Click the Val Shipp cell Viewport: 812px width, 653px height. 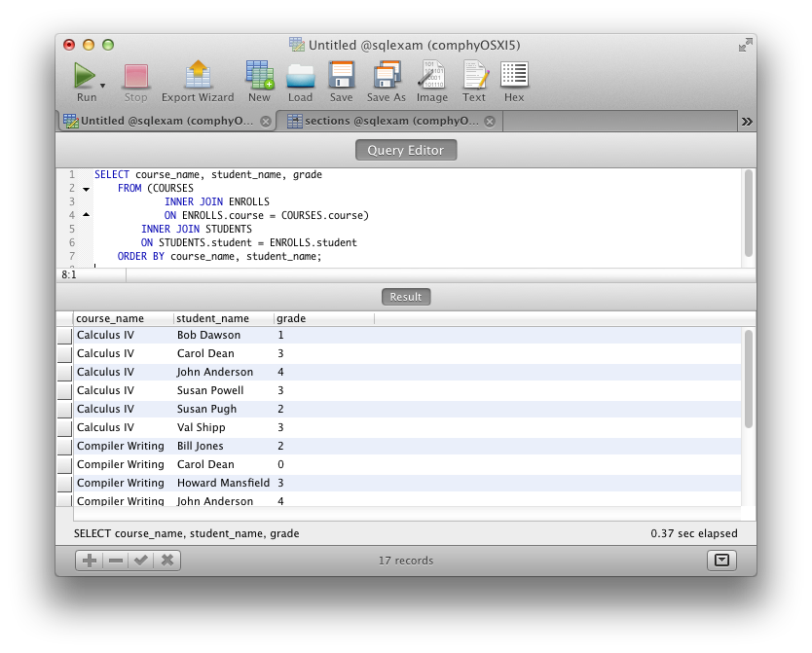click(201, 428)
